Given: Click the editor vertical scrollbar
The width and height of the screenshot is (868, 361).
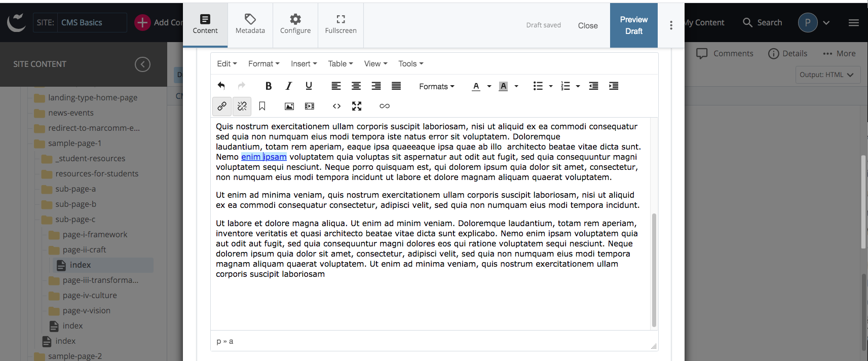Looking at the screenshot, I should tap(654, 270).
